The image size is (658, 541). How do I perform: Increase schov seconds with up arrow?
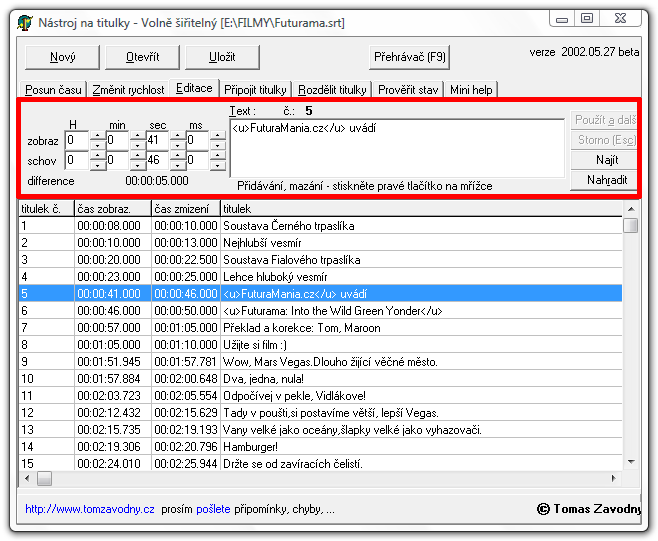click(x=178, y=156)
